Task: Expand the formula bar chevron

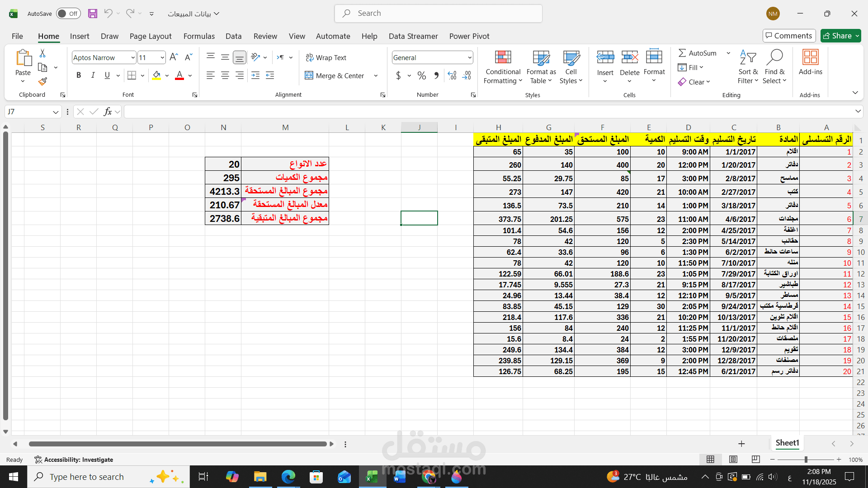Action: (858, 112)
